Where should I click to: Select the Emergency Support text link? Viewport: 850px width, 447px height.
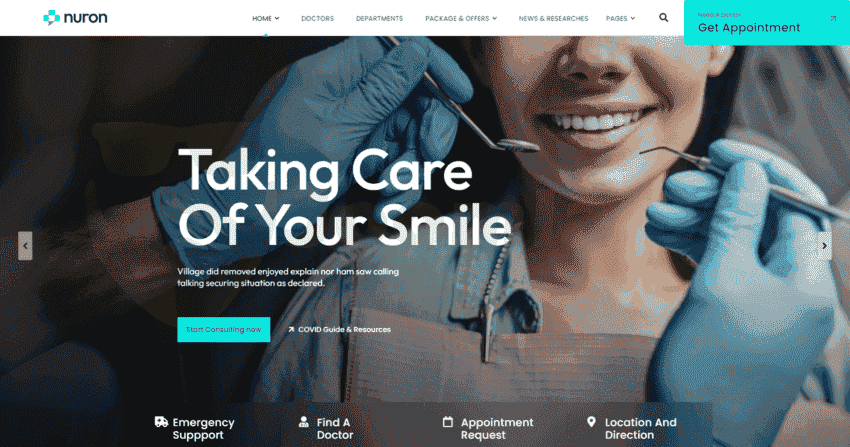[x=203, y=429]
